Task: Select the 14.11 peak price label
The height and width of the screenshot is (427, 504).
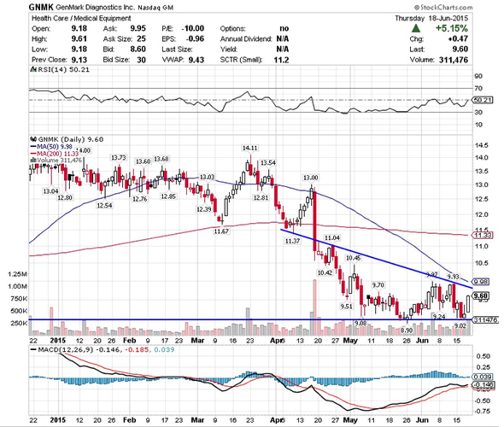Action: pos(249,148)
